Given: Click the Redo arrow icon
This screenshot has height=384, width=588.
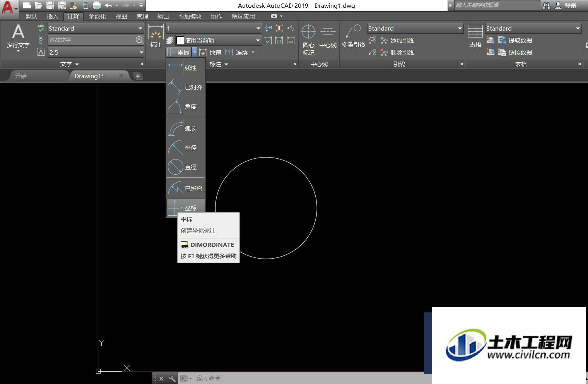Looking at the screenshot, I should [x=125, y=5].
